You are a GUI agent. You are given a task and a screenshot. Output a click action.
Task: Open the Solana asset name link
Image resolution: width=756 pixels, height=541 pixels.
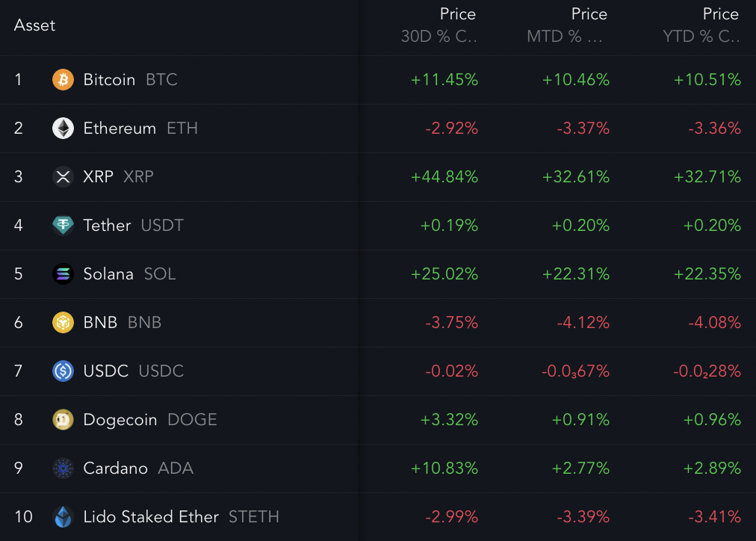(108, 274)
